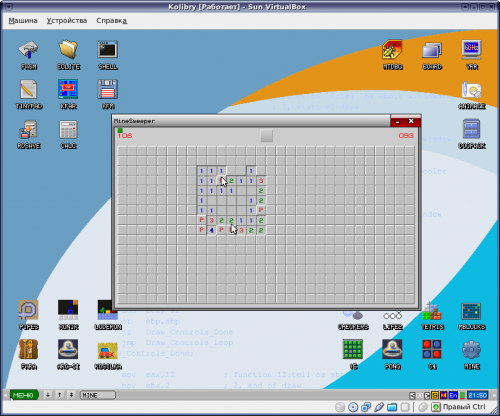Click the yellow S tray icon
This screenshot has width=500, height=416.
[x=435, y=395]
